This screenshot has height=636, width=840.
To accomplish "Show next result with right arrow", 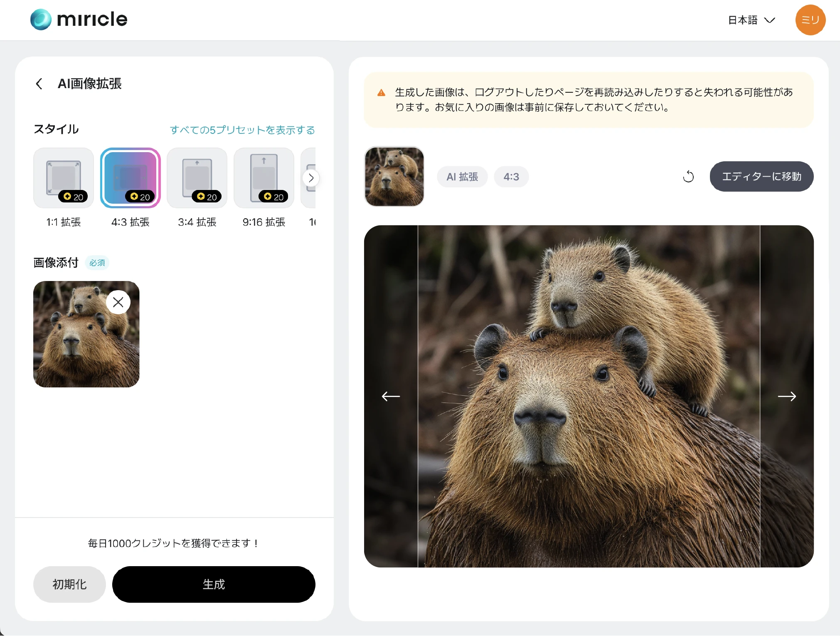I will click(786, 396).
